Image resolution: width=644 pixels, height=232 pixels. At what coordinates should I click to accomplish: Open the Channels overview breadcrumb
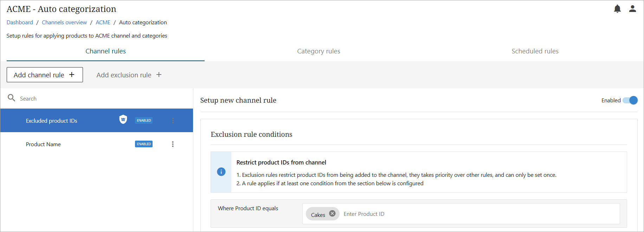(x=64, y=22)
